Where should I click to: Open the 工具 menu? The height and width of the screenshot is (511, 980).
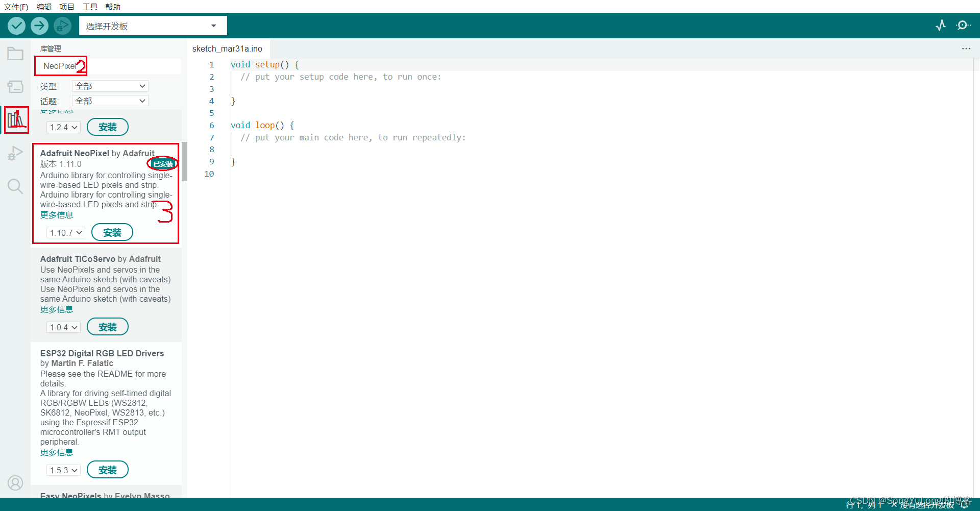click(90, 7)
